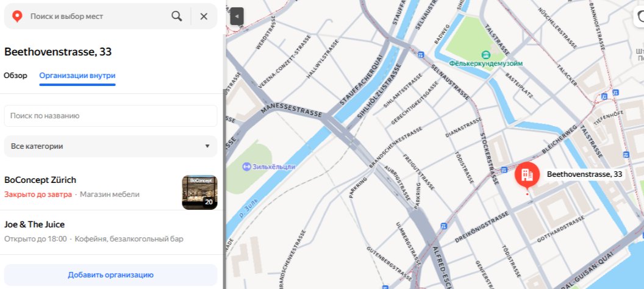Image resolution: width=644 pixels, height=289 pixels.
Task: Clear search with the X icon
Action: (x=204, y=16)
